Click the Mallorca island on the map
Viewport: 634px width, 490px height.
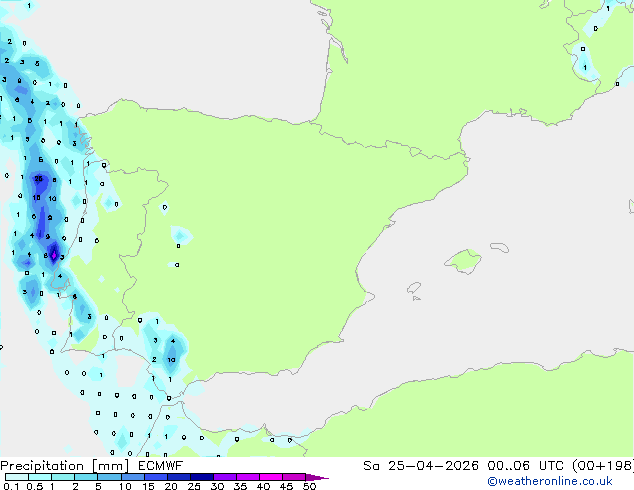pyautogui.click(x=464, y=261)
